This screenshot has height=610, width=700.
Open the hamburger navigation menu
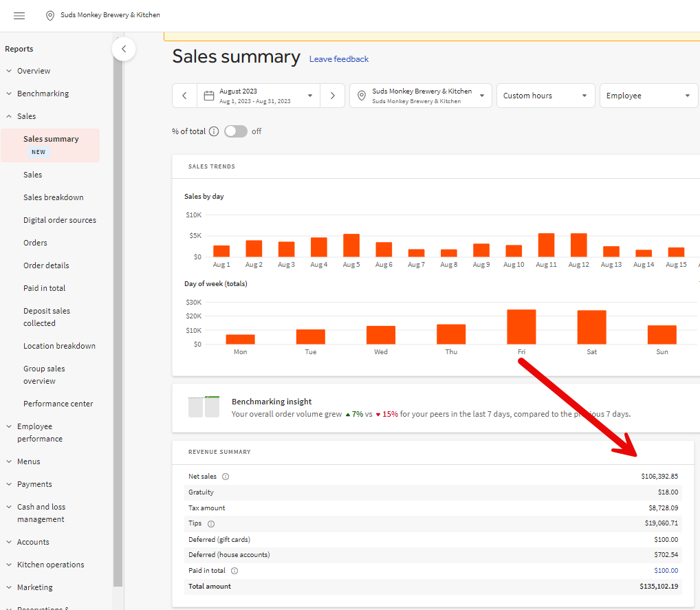coord(19,15)
